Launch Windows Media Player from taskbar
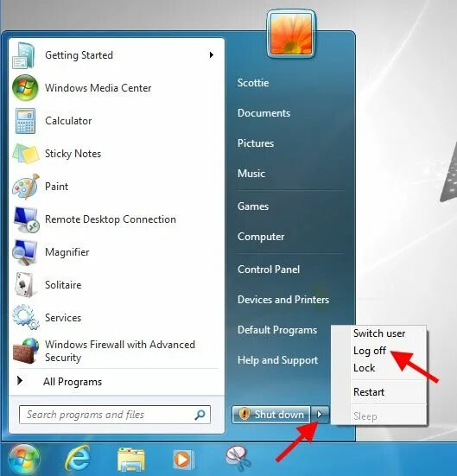This screenshot has height=476, width=457. tap(183, 460)
